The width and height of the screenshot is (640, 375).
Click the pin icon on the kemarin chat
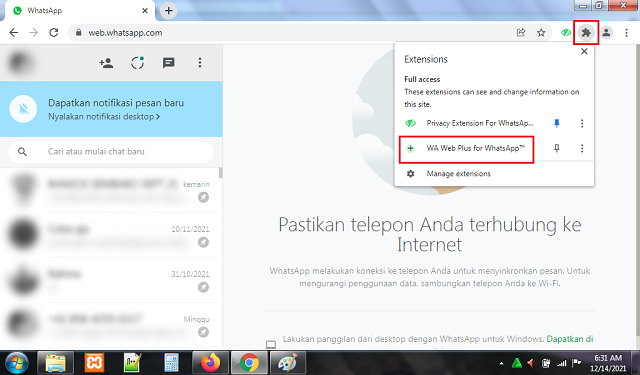[203, 197]
